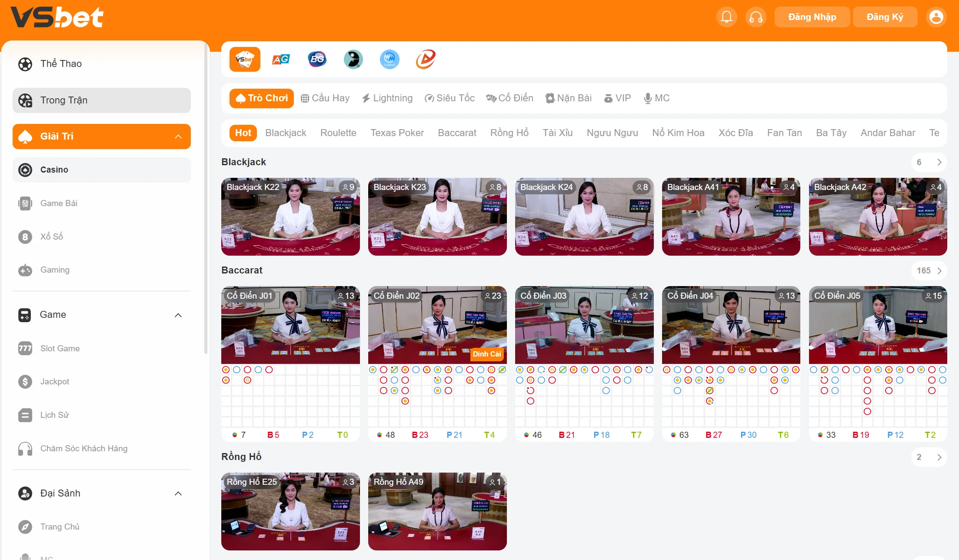Switch to Cầu Hay tab
Image resolution: width=959 pixels, height=560 pixels.
[325, 98]
